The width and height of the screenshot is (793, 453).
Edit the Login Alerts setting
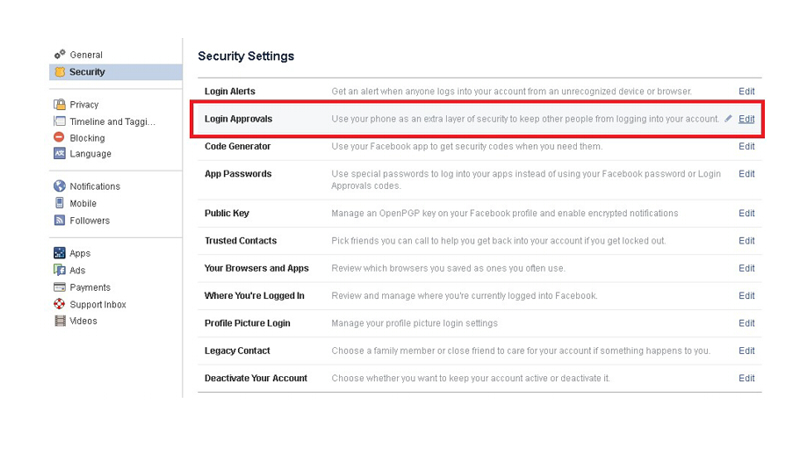tap(746, 92)
